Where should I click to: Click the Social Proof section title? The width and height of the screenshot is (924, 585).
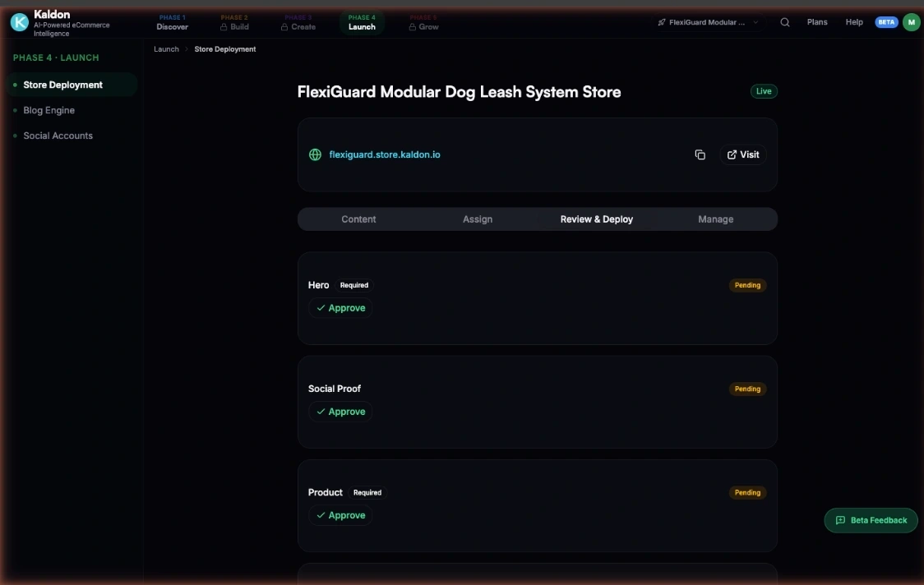pos(334,389)
